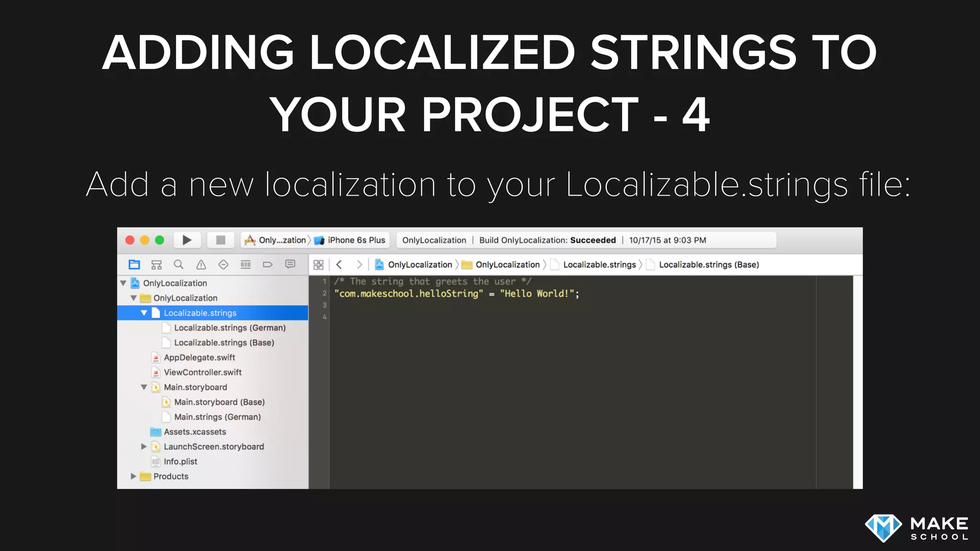The width and height of the screenshot is (980, 551).
Task: Open the Find navigator magnifier
Action: (x=178, y=264)
